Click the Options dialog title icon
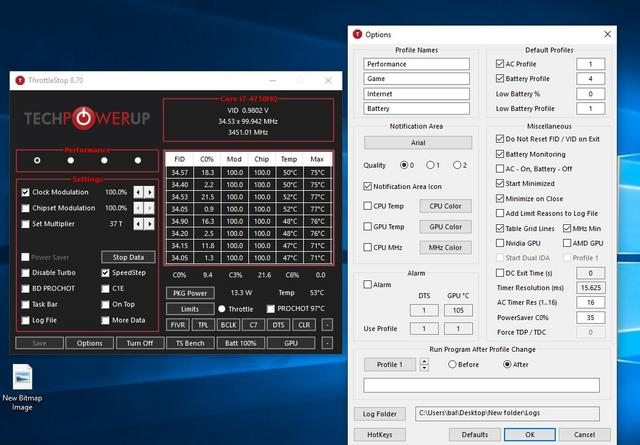Image resolution: width=640 pixels, height=445 pixels. pyautogui.click(x=357, y=34)
